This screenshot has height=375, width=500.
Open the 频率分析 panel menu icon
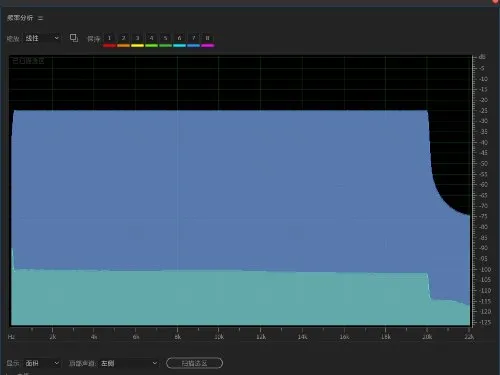click(40, 18)
